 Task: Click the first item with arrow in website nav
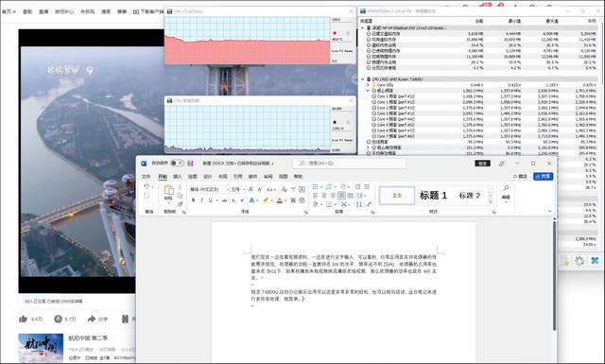click(9, 11)
